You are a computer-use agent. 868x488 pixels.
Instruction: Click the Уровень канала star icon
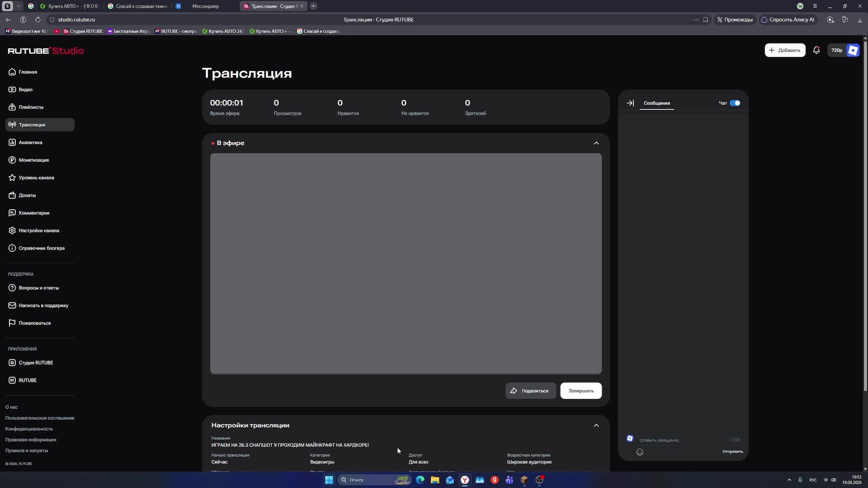[12, 178]
